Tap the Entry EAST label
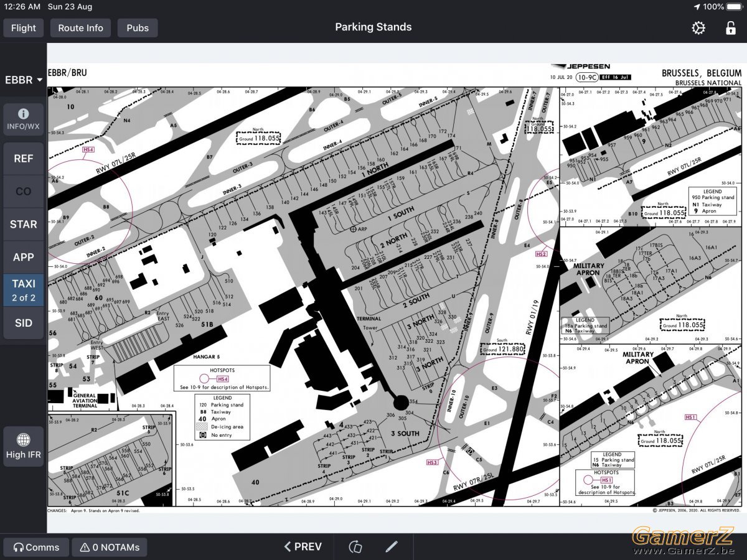Viewport: 747px width, 560px height. [x=163, y=316]
